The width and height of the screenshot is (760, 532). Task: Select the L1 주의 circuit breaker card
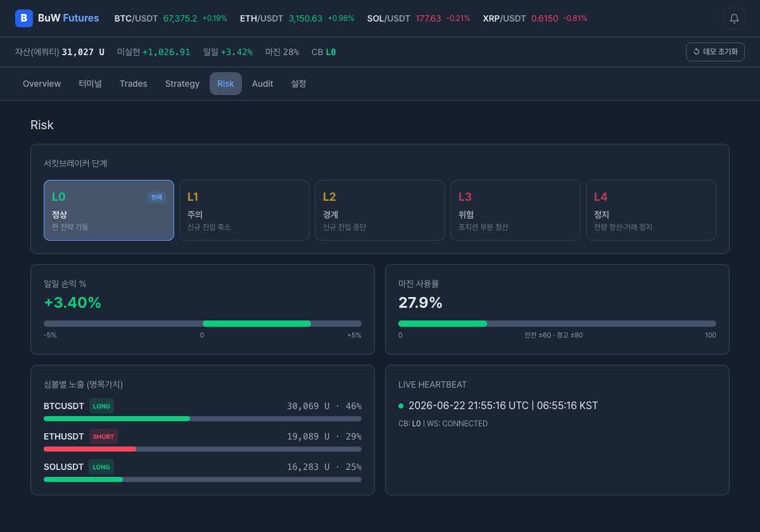pyautogui.click(x=244, y=210)
